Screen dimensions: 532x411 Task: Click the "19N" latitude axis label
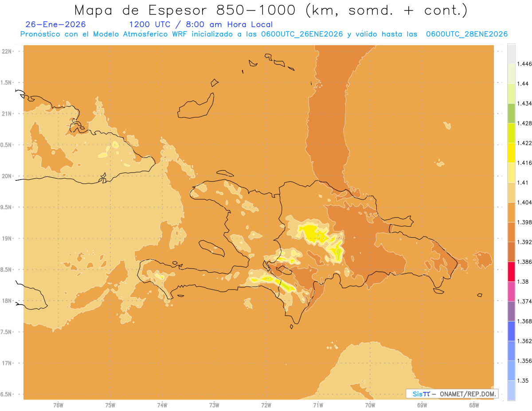(x=7, y=238)
